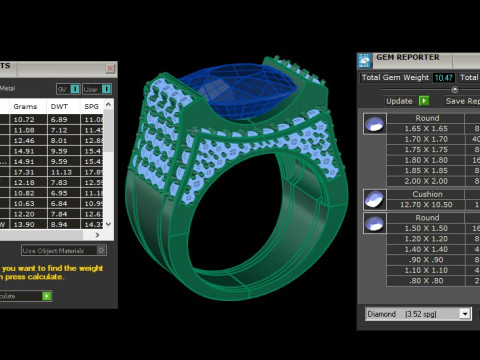The image size is (480, 360).
Task: Toggle the GV switch
Action: point(68,89)
